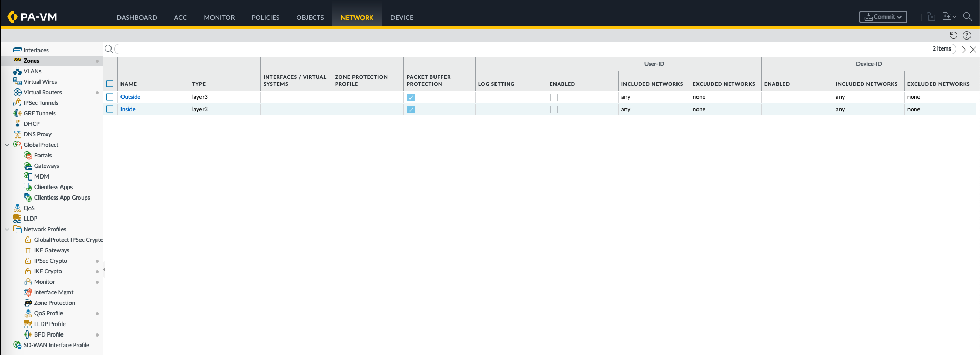Open Virtual Routers in the sidebar
Screen dimensions: 980x355
42,92
